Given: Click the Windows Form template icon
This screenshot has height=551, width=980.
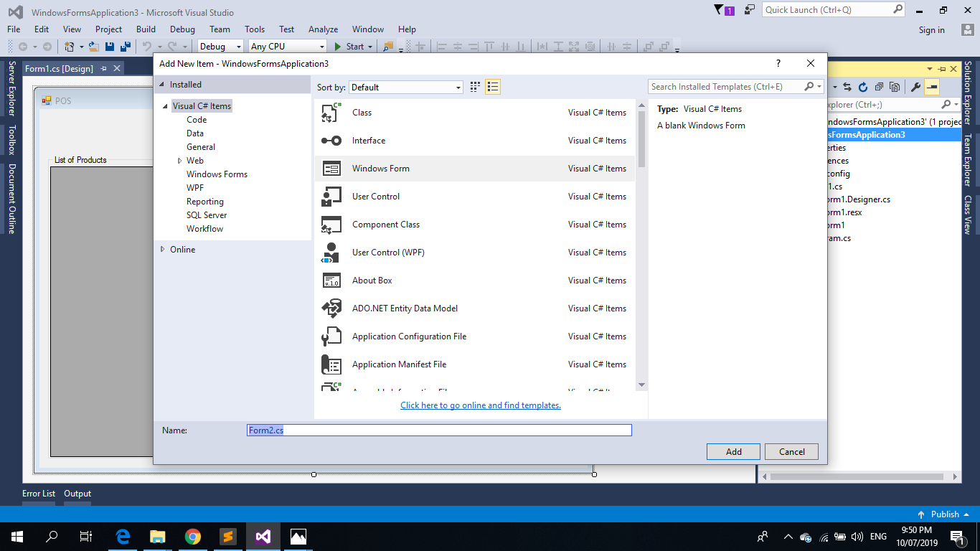Looking at the screenshot, I should [x=331, y=169].
